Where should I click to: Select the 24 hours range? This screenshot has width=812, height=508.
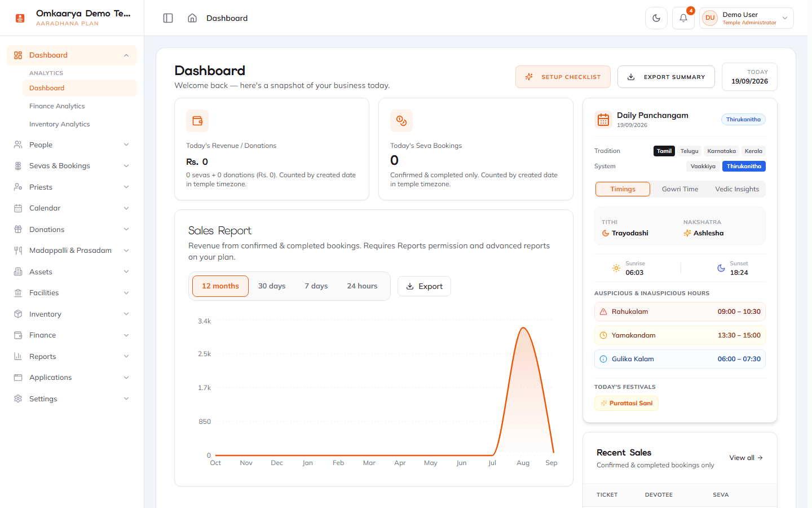(362, 286)
